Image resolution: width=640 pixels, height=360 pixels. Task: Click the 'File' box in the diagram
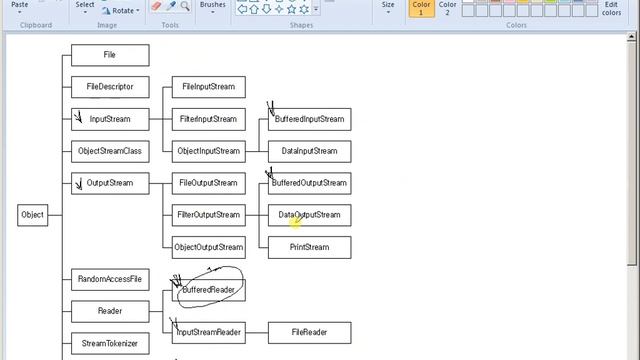[x=110, y=55]
